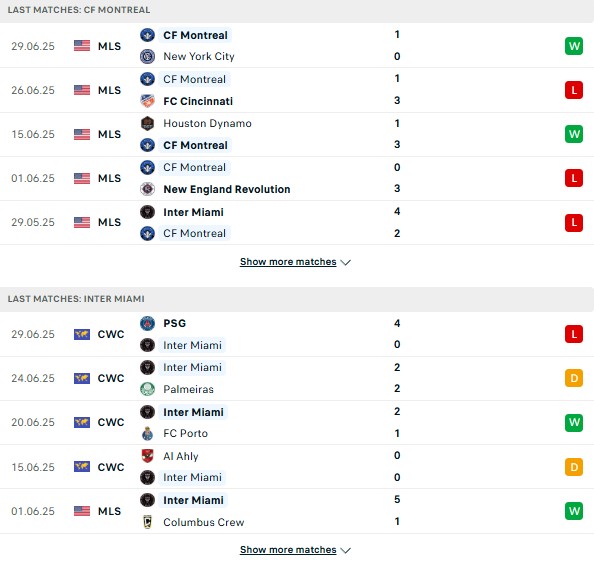
Task: Click the New York City club crest
Action: coord(147,56)
